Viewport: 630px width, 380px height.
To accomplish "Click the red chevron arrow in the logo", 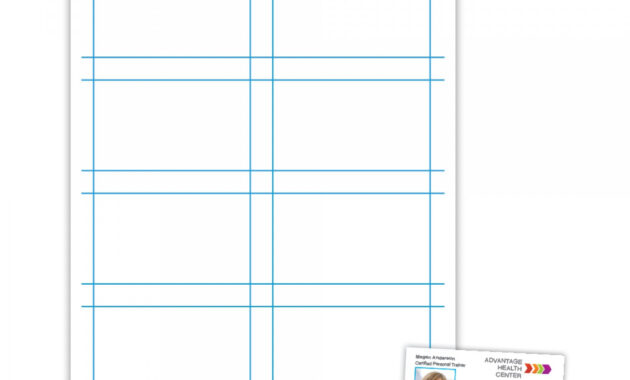I will coord(528,368).
